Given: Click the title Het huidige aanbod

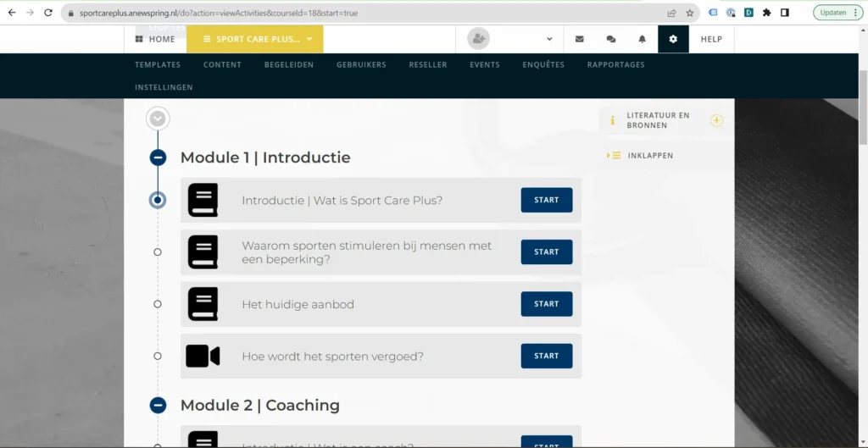Looking at the screenshot, I should (298, 305).
